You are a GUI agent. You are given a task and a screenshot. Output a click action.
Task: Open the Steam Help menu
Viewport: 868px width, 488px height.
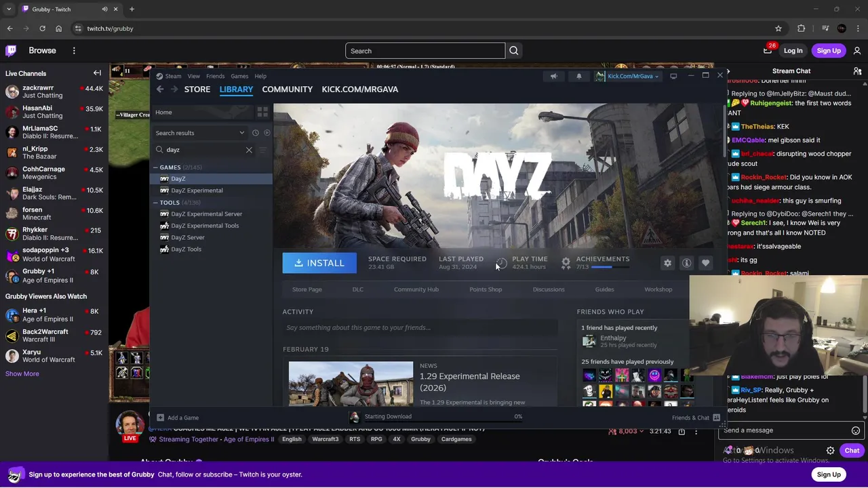260,76
